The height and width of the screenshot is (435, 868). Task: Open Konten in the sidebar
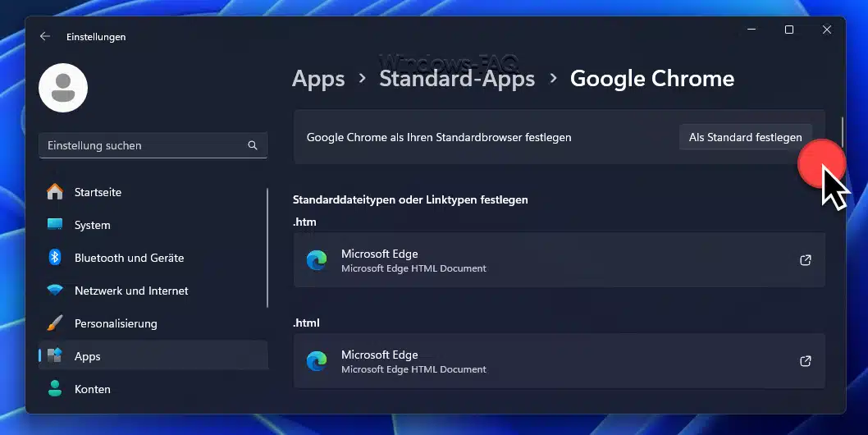click(x=92, y=389)
